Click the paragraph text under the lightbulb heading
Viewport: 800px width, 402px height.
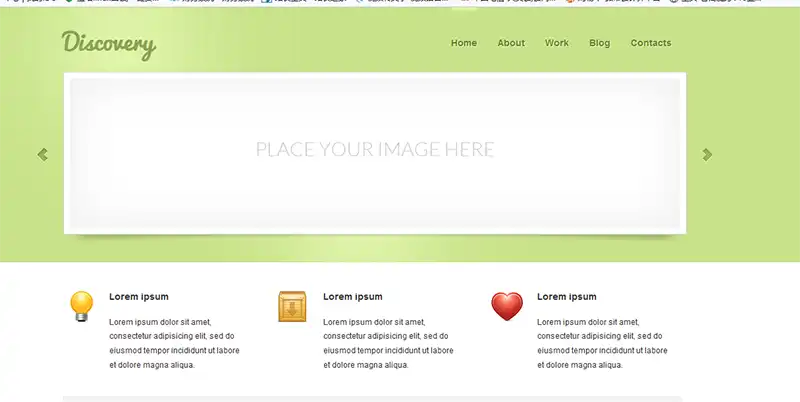click(x=174, y=343)
